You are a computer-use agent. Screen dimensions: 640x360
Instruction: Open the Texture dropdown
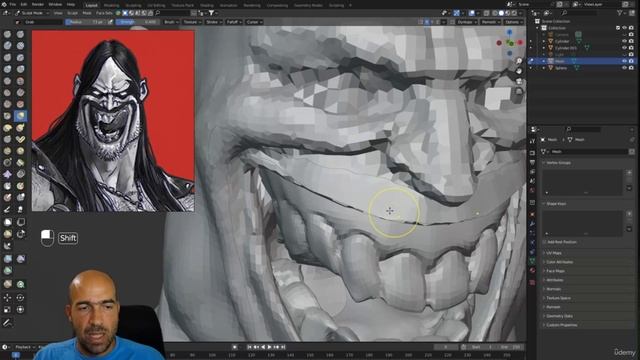coord(191,22)
